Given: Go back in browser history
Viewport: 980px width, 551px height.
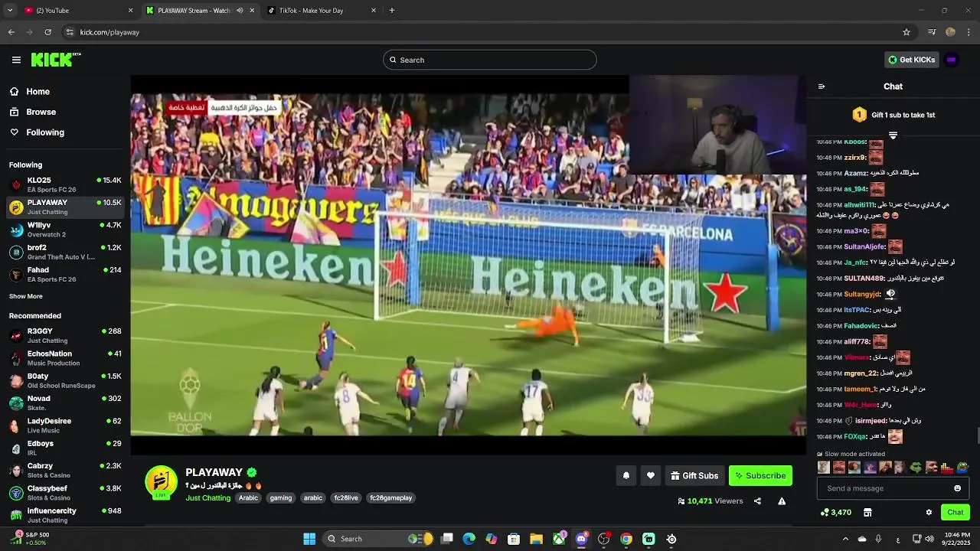Looking at the screenshot, I should [x=11, y=32].
